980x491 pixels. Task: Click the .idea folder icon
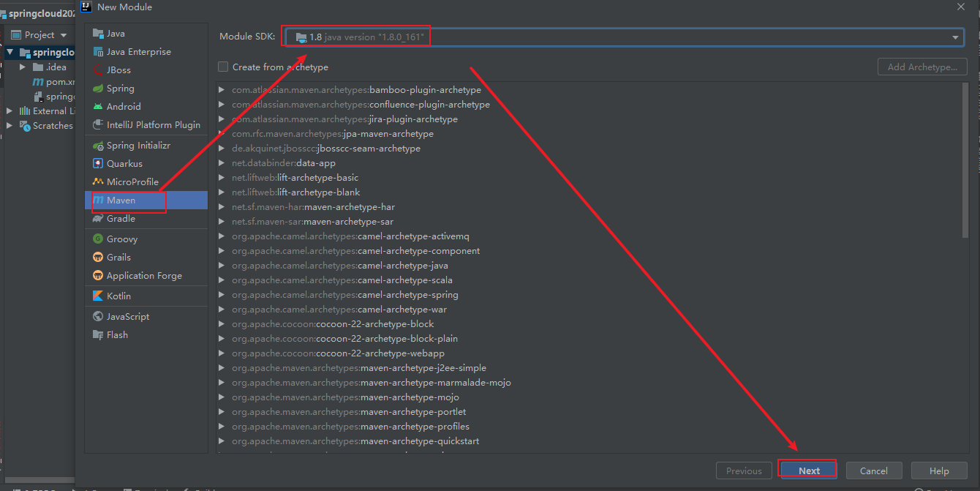(38, 67)
